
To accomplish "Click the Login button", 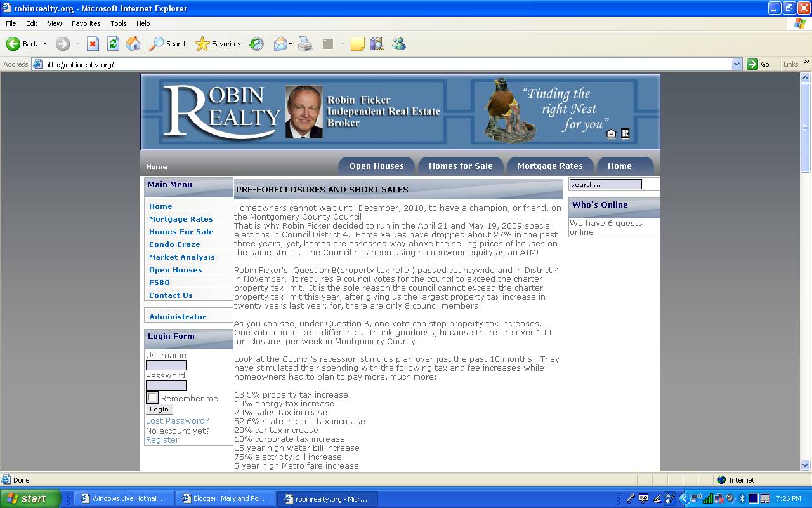I will (159, 410).
